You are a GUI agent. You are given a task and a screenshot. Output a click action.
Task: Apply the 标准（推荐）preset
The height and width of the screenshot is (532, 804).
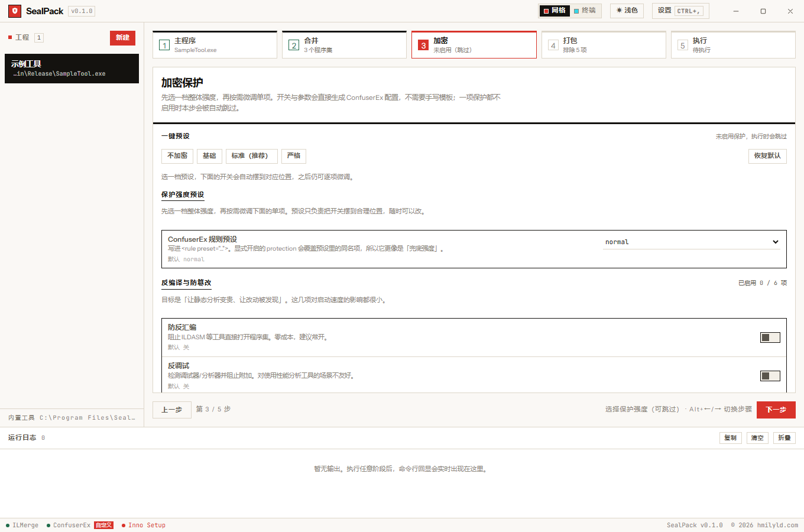(252, 156)
